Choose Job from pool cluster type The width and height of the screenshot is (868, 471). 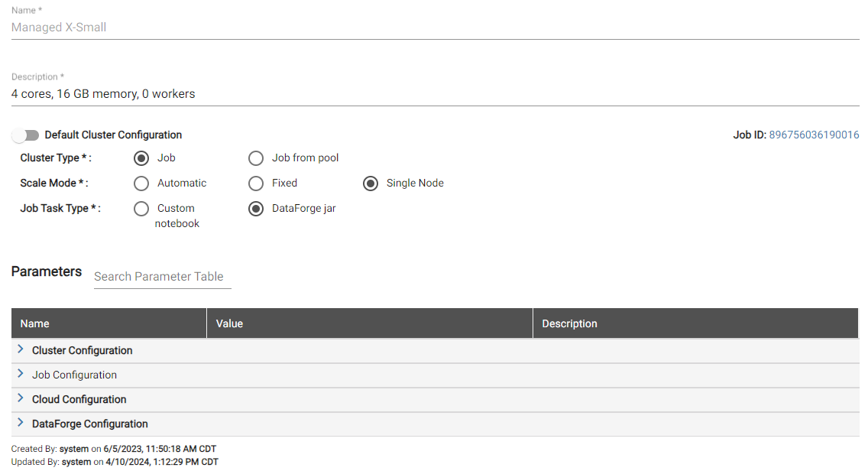[256, 158]
